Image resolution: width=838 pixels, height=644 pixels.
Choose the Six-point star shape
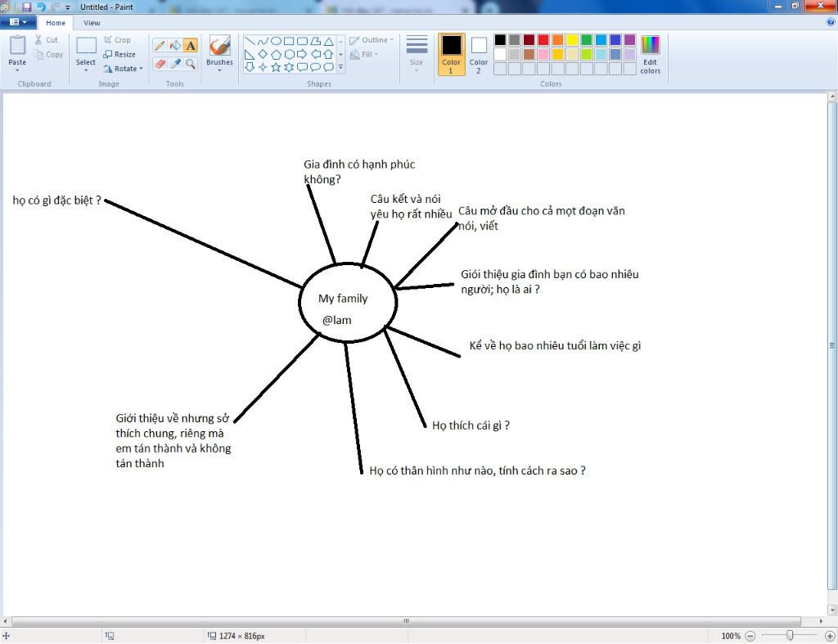(289, 67)
